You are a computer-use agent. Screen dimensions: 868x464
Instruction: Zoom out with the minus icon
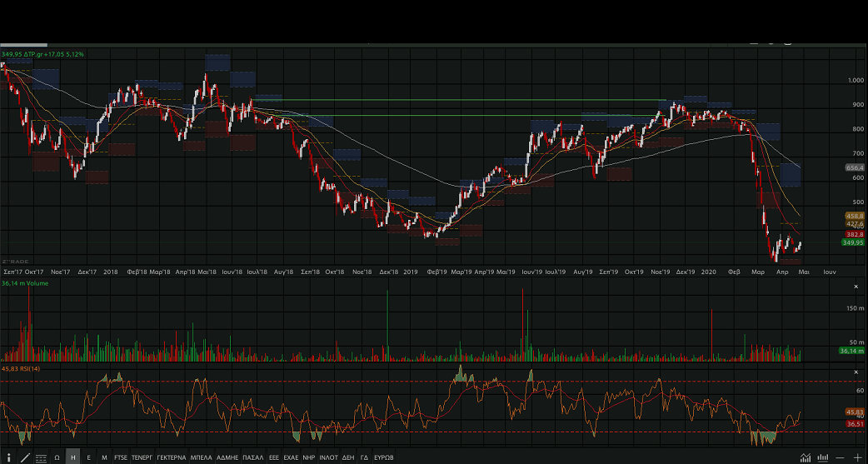tap(841, 457)
